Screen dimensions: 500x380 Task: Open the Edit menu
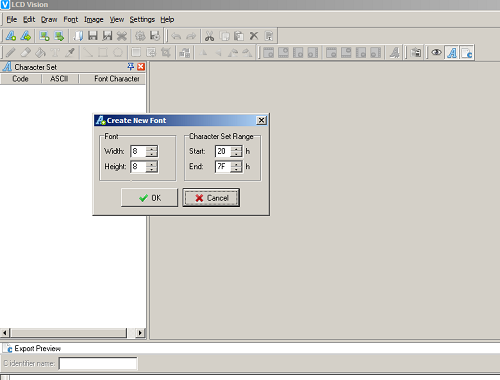click(x=29, y=19)
